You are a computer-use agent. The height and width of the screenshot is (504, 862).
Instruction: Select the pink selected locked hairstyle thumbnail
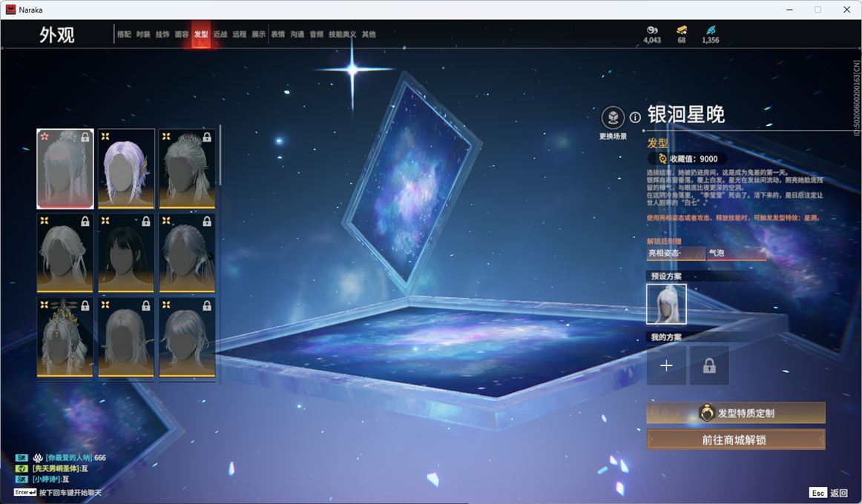tap(65, 168)
